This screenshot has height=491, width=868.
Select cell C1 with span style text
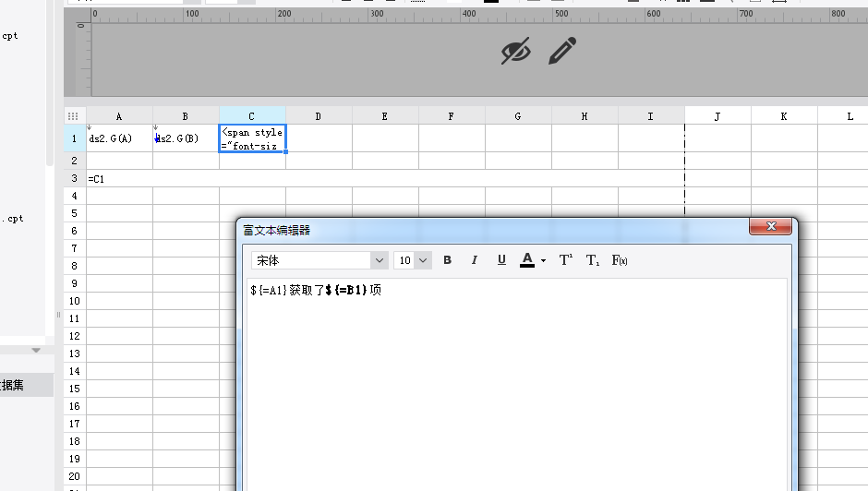point(252,138)
